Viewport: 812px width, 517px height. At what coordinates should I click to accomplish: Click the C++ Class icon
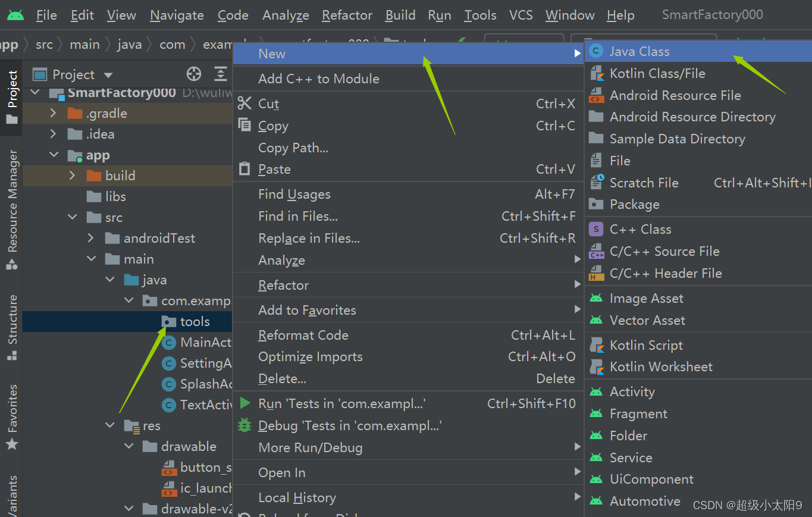596,229
